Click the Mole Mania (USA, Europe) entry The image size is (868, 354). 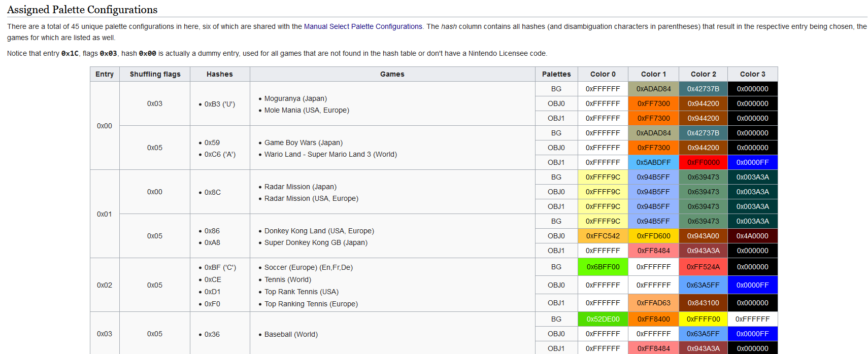307,110
